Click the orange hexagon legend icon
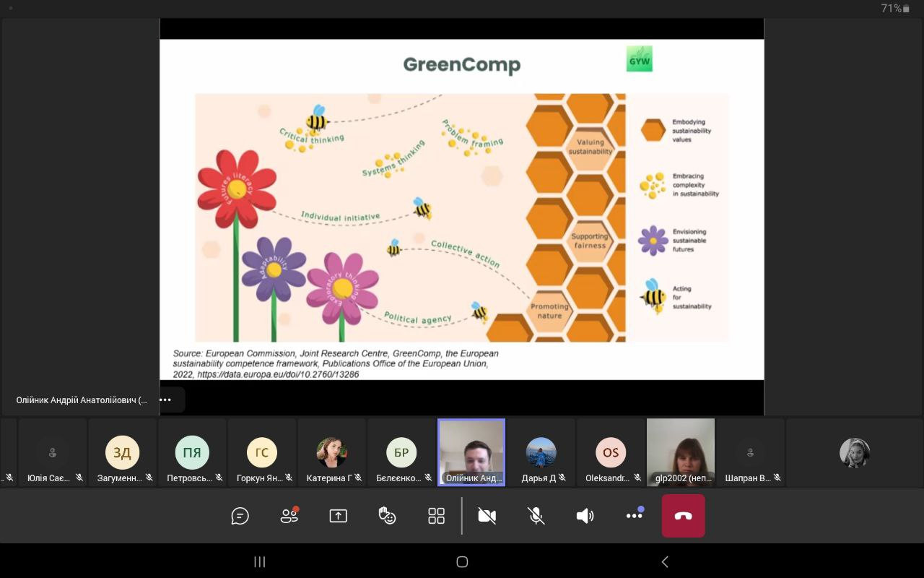 (x=653, y=131)
